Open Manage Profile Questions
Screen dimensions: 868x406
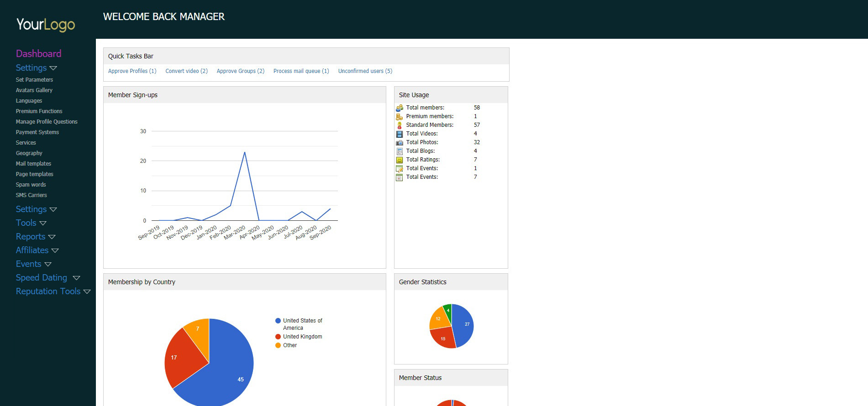(47, 122)
